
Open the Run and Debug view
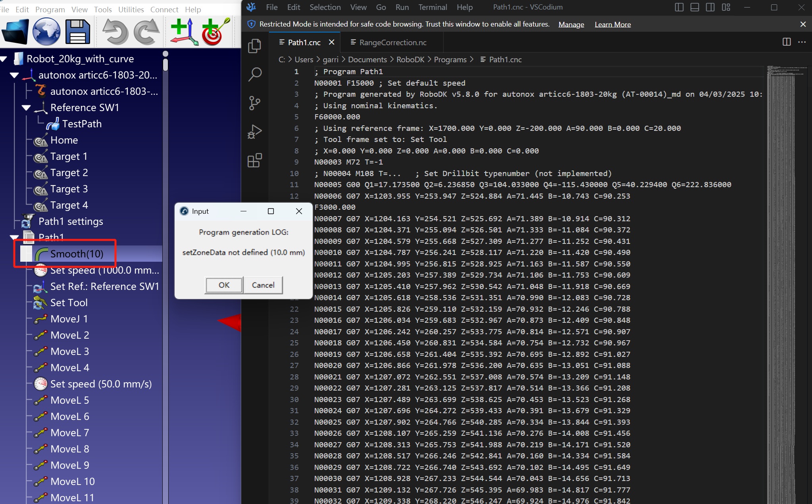[x=254, y=132]
